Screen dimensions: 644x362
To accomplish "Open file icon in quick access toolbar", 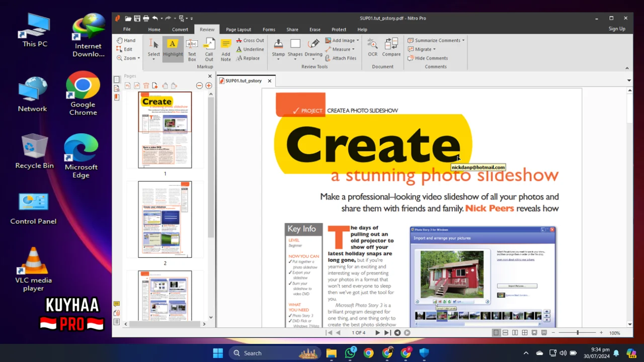I will pyautogui.click(x=128, y=18).
